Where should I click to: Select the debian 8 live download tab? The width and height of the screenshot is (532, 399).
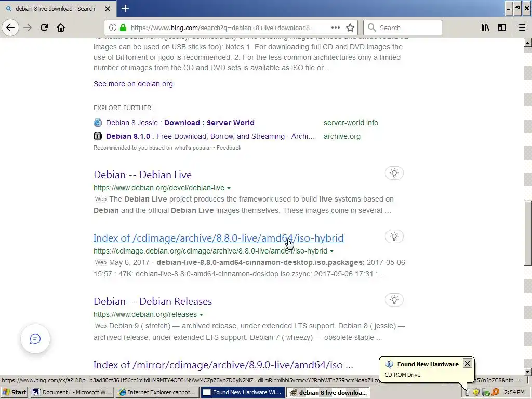[x=58, y=8]
